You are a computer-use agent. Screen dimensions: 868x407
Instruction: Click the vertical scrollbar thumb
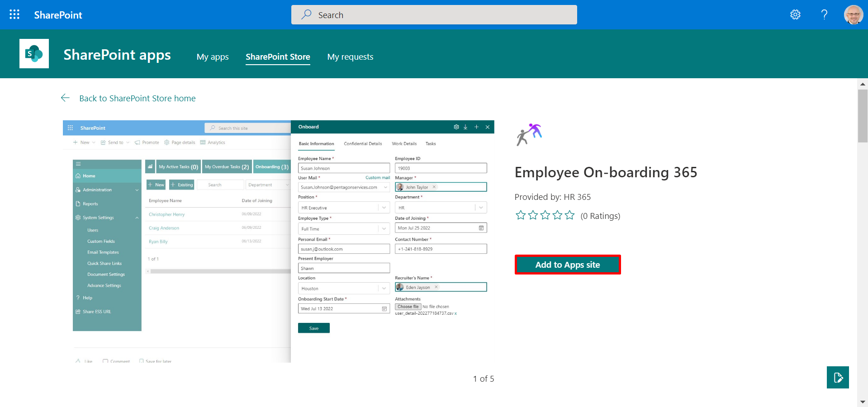[863, 116]
